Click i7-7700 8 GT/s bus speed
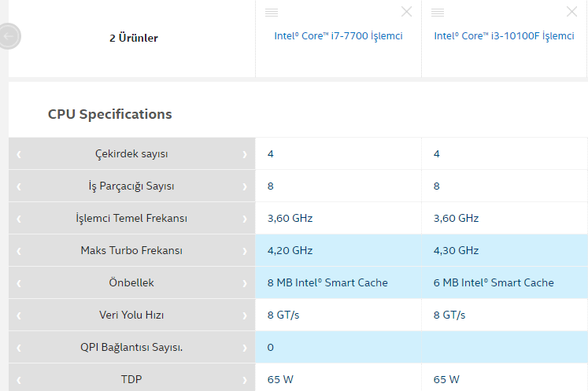The image size is (588, 391). click(283, 315)
